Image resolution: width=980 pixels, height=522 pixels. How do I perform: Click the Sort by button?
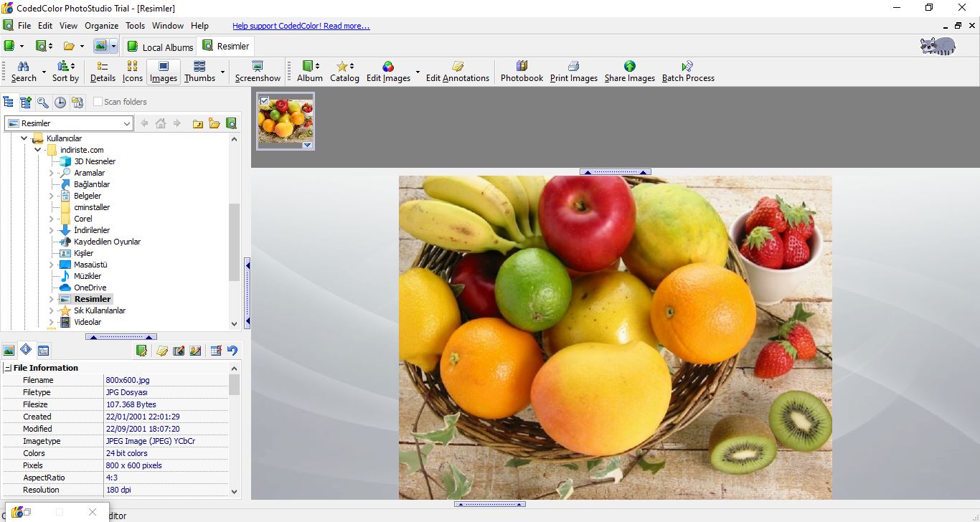click(65, 72)
